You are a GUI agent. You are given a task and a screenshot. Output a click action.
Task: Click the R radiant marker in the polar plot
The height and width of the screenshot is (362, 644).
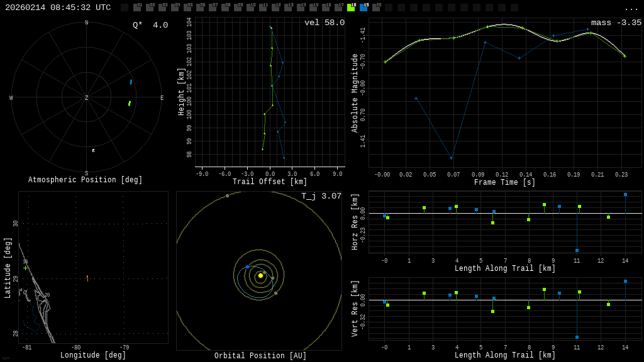tap(93, 151)
